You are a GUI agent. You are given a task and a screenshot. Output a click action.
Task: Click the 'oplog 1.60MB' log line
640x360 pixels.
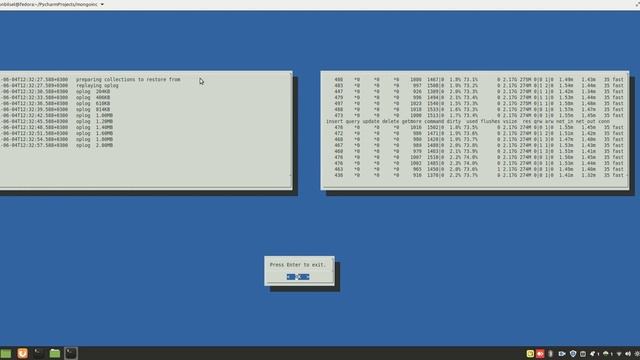click(x=94, y=133)
